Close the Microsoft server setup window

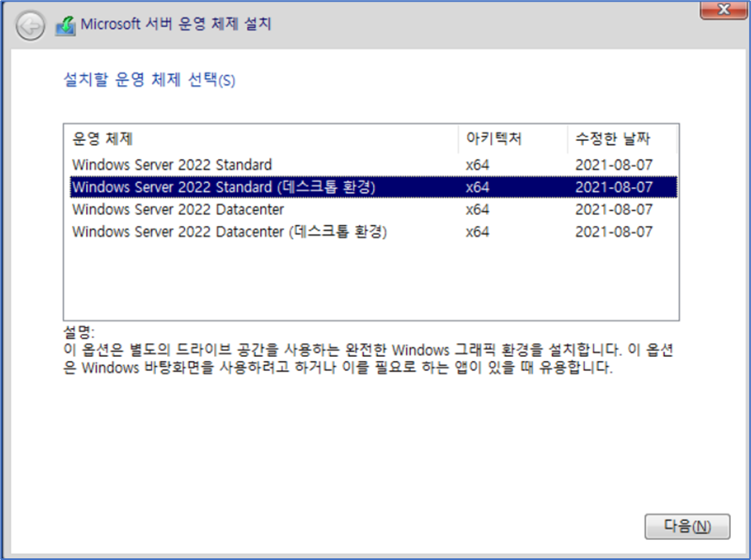(x=724, y=9)
